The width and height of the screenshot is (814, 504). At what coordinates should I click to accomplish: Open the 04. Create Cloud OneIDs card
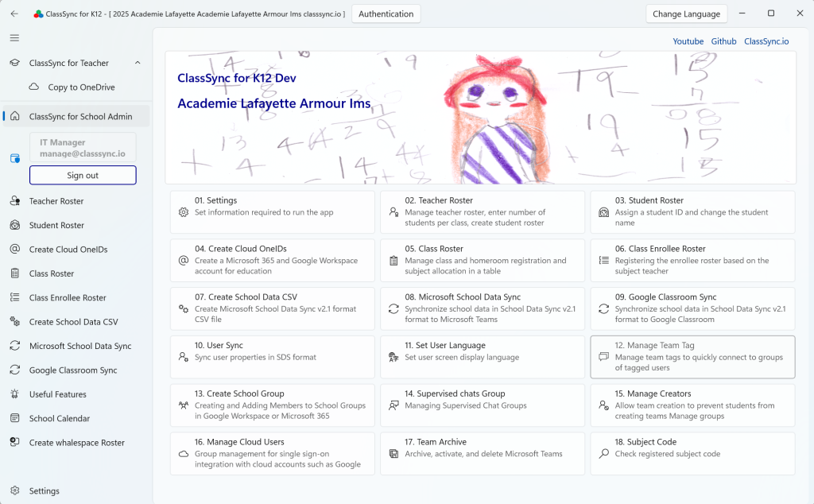coord(273,261)
